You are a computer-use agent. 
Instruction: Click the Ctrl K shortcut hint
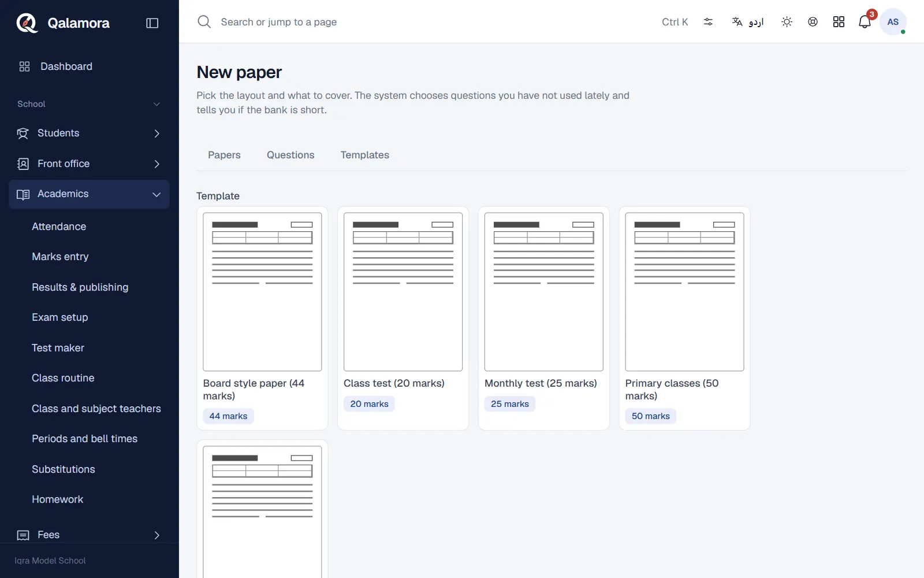[675, 22]
